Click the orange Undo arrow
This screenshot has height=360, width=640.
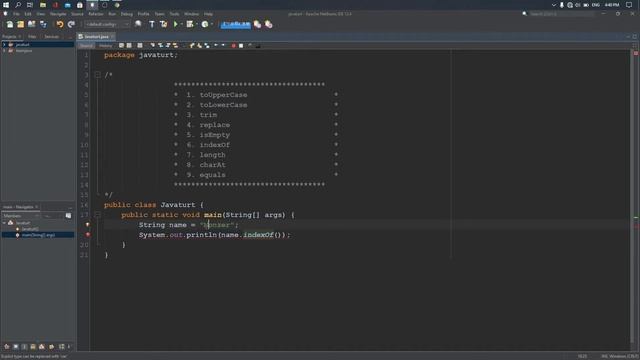tap(60, 24)
